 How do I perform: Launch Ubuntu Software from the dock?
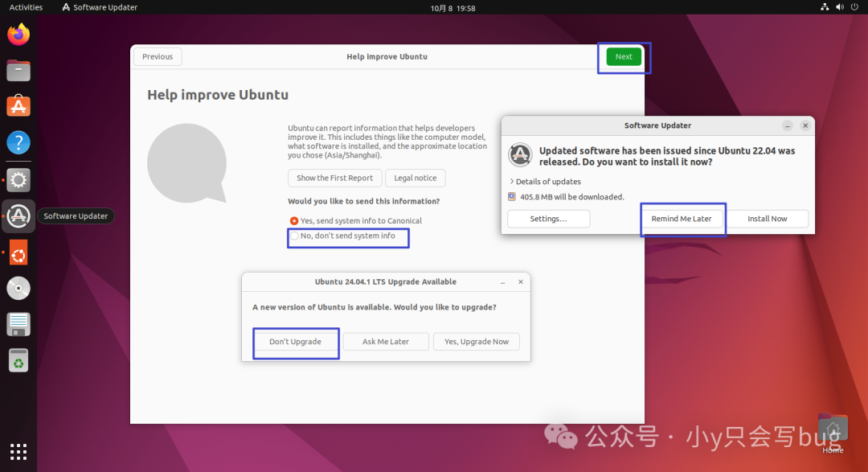(x=18, y=105)
